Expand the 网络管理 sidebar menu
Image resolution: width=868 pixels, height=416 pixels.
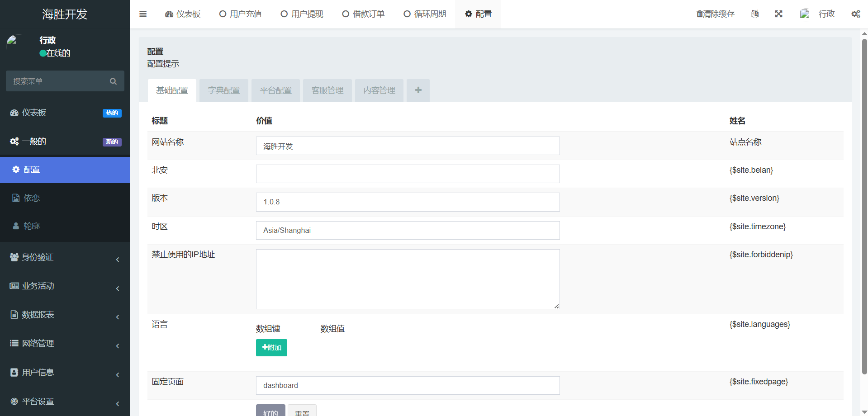pyautogui.click(x=65, y=344)
